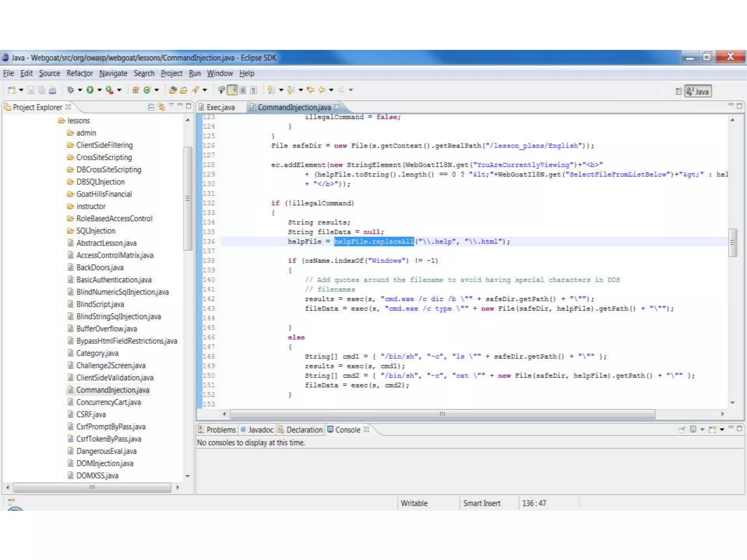This screenshot has width=747, height=560.
Task: Click the Collapse All icon in Project Explorer
Action: (x=151, y=107)
